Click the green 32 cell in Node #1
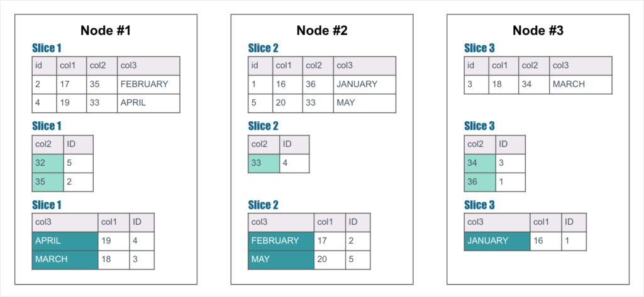The height and width of the screenshot is (297, 644). [48, 163]
